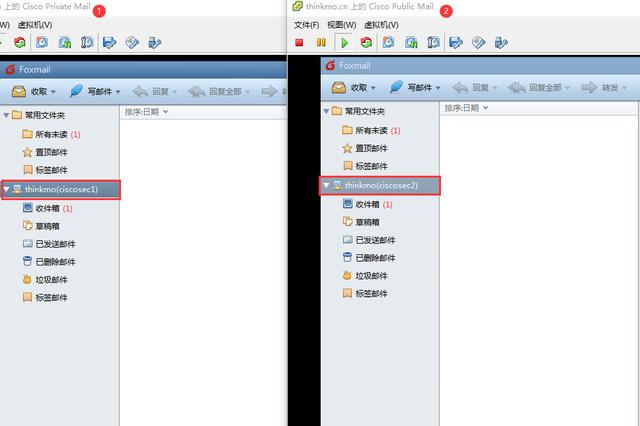Click floppy disk connect icon in Public Mail window toolbar
Image resolution: width=640 pixels, height=426 pixels.
coord(456,42)
